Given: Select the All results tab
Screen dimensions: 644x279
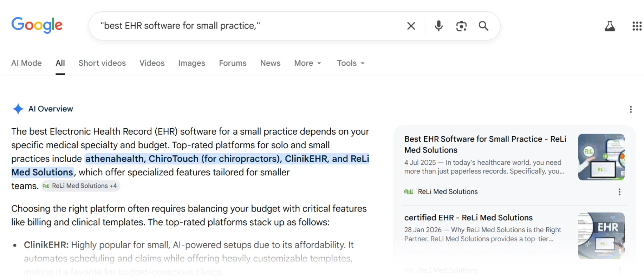Looking at the screenshot, I should tap(60, 63).
